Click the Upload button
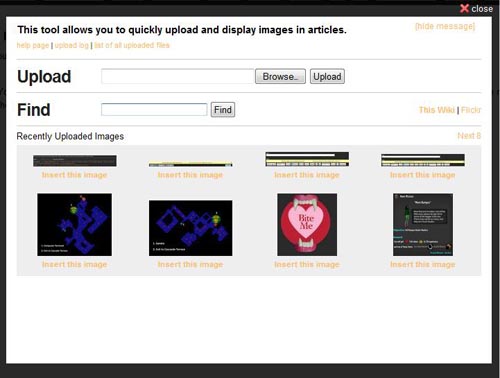 coord(327,76)
